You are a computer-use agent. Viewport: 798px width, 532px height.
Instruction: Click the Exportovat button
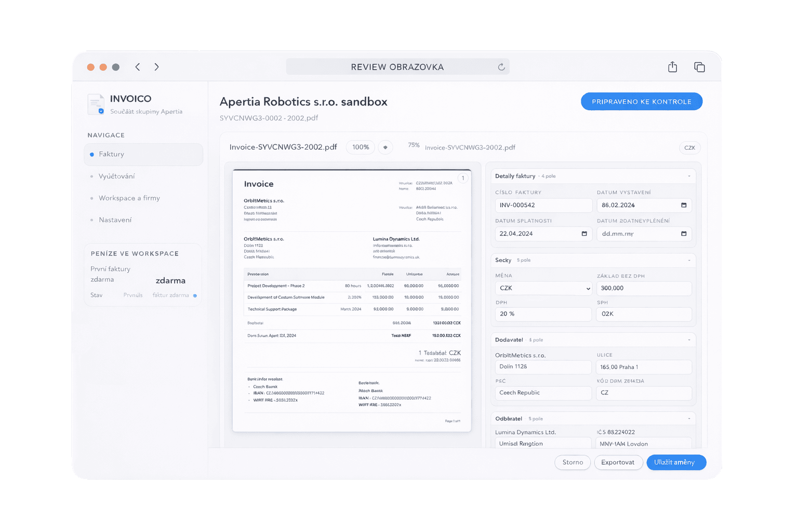pyautogui.click(x=617, y=462)
